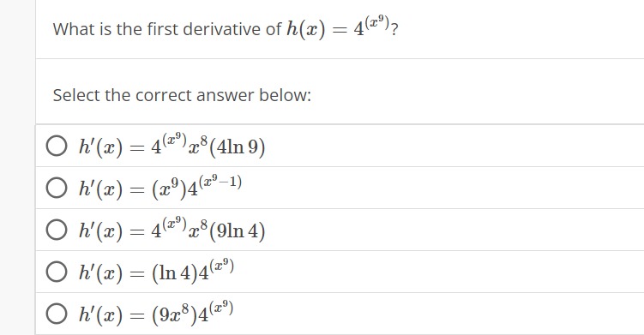Mark the radio button for 9ln 4 answer
This screenshot has height=335, width=644.
pyautogui.click(x=57, y=230)
